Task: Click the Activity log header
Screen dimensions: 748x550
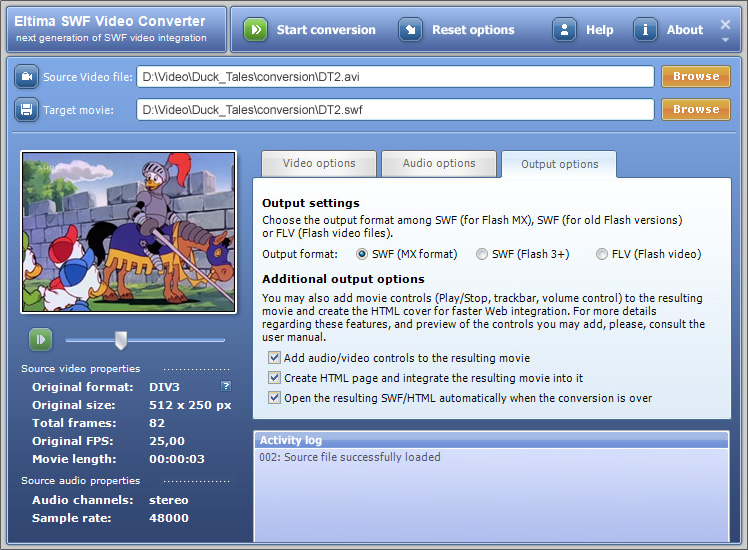Action: [491, 440]
